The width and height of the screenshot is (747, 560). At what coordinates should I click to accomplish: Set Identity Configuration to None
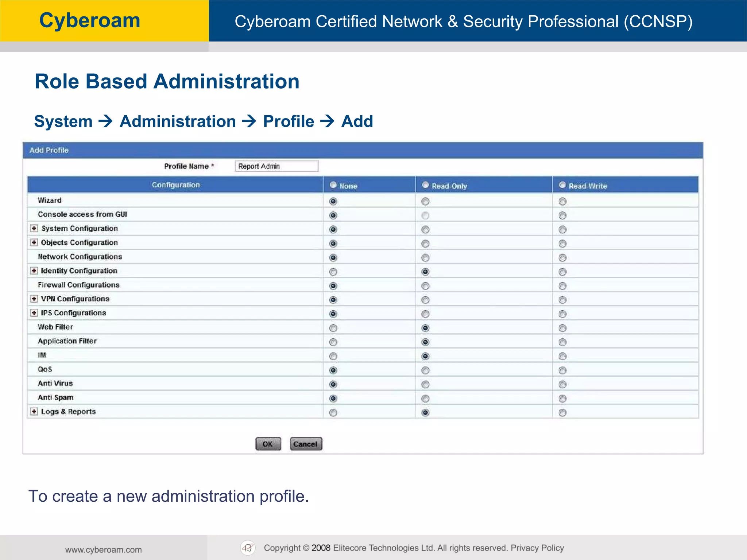tap(333, 272)
